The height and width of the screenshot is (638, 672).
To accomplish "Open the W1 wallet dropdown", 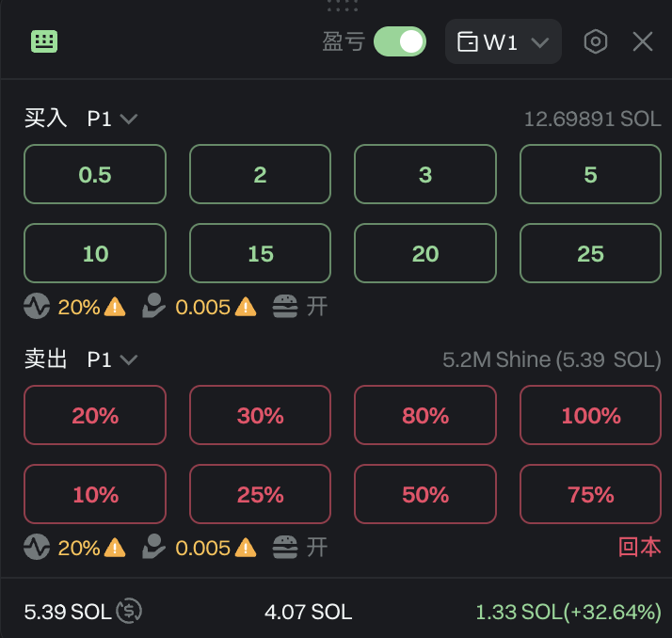I will tap(504, 42).
